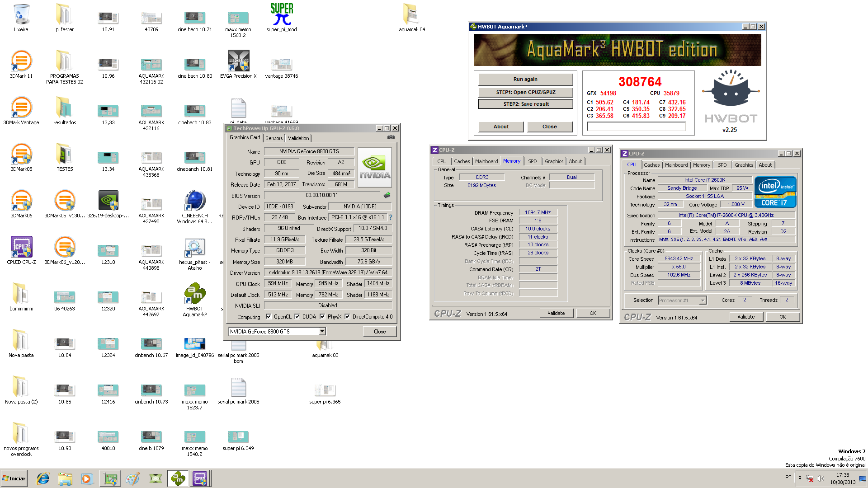Click the Close button in GPU-Z
Screen dimensions: 868x488
pos(380,332)
